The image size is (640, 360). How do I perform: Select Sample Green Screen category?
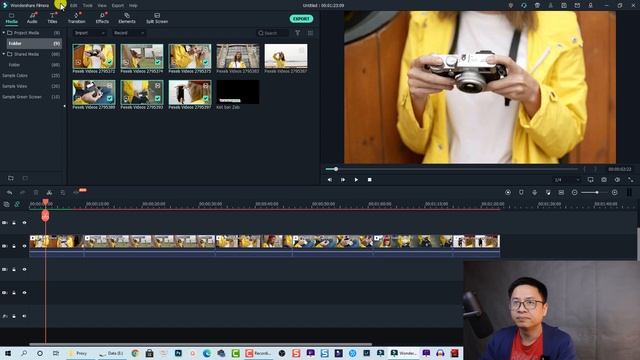point(22,97)
